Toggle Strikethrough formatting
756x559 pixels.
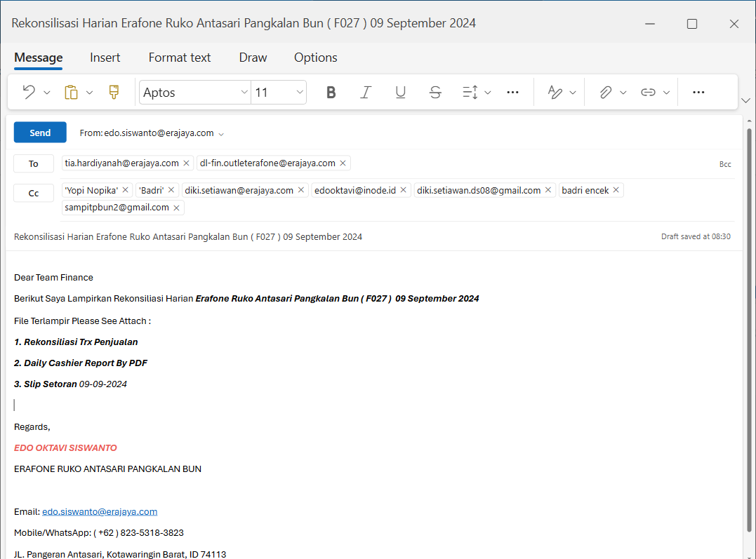click(x=435, y=92)
